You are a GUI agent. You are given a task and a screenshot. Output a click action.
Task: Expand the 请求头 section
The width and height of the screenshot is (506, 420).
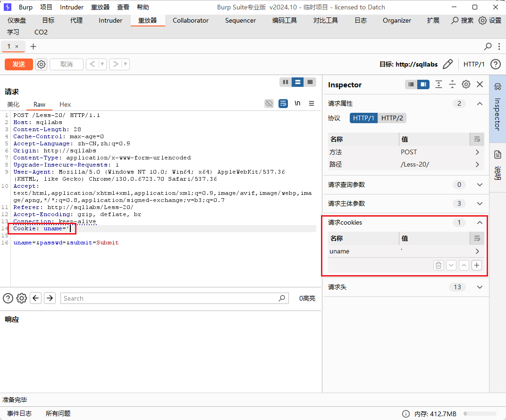click(480, 287)
